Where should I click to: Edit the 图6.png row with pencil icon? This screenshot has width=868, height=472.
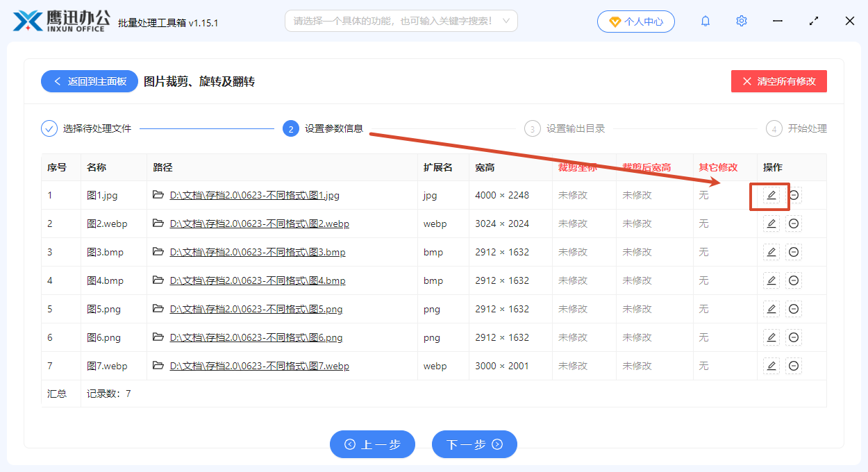pos(771,337)
